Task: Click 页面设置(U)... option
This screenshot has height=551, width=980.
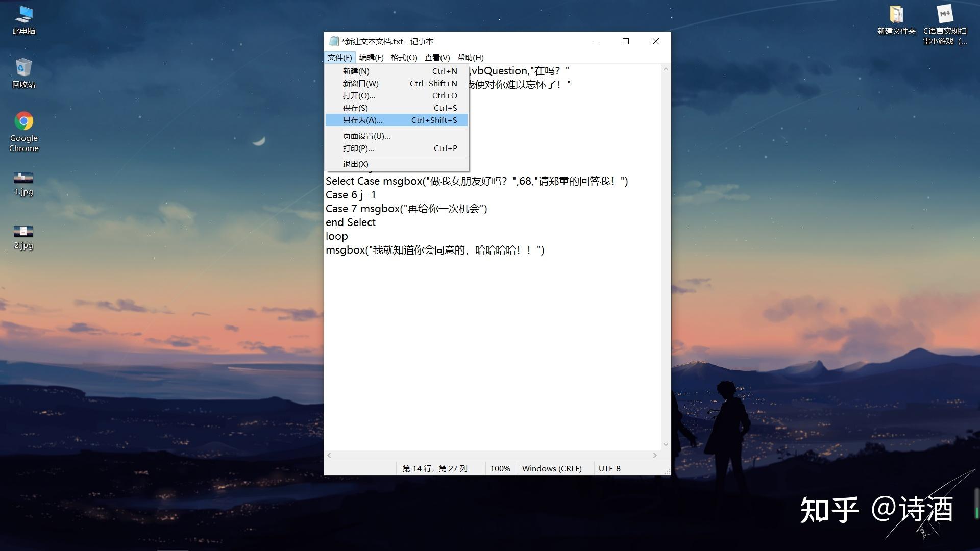Action: [x=367, y=136]
